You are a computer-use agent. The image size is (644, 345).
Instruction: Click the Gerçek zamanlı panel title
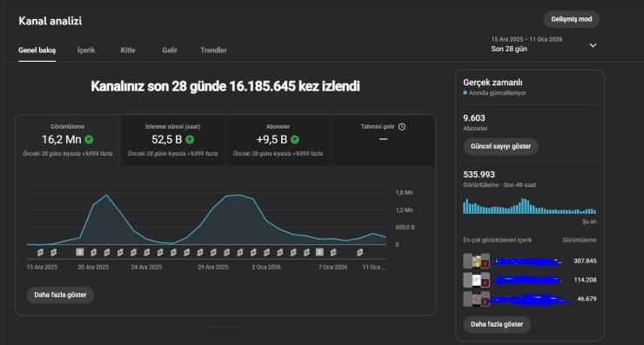coord(493,83)
